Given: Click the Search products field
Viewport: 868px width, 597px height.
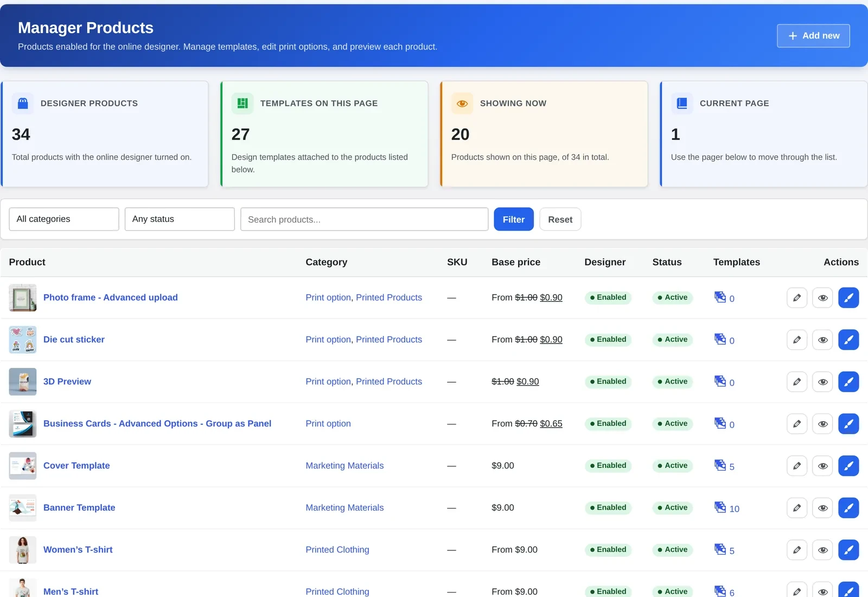Looking at the screenshot, I should [365, 219].
